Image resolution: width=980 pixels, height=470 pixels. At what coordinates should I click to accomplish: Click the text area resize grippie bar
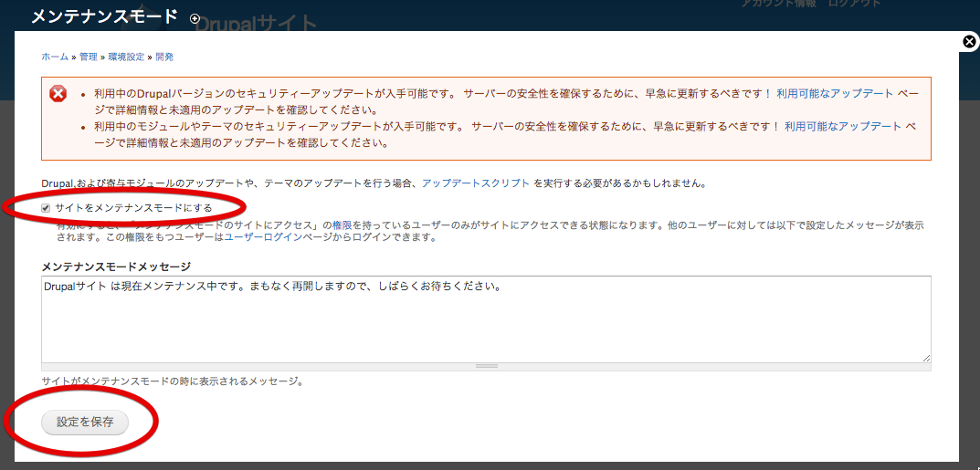click(486, 366)
